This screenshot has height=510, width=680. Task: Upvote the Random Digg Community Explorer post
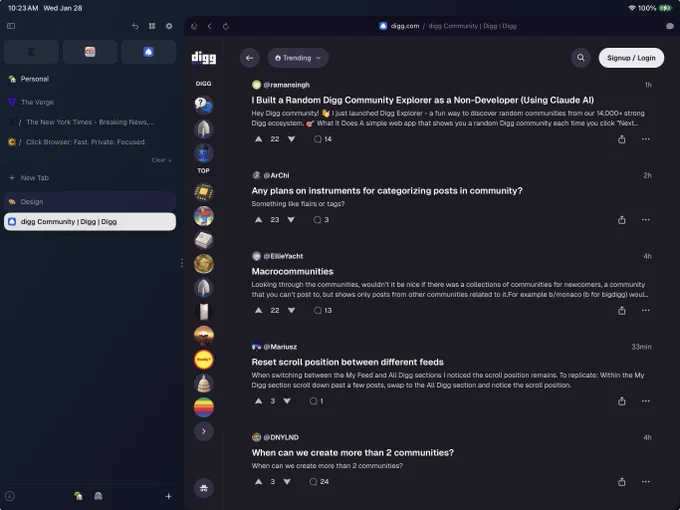[258, 139]
